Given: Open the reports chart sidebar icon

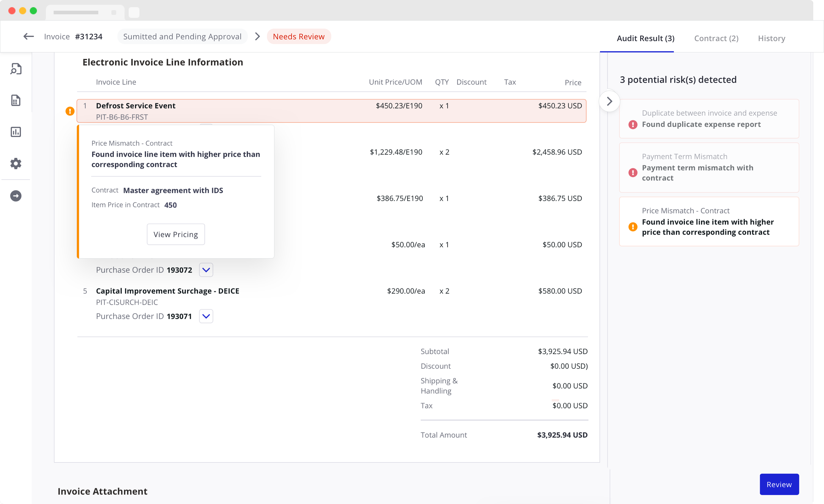Looking at the screenshot, I should (x=16, y=132).
